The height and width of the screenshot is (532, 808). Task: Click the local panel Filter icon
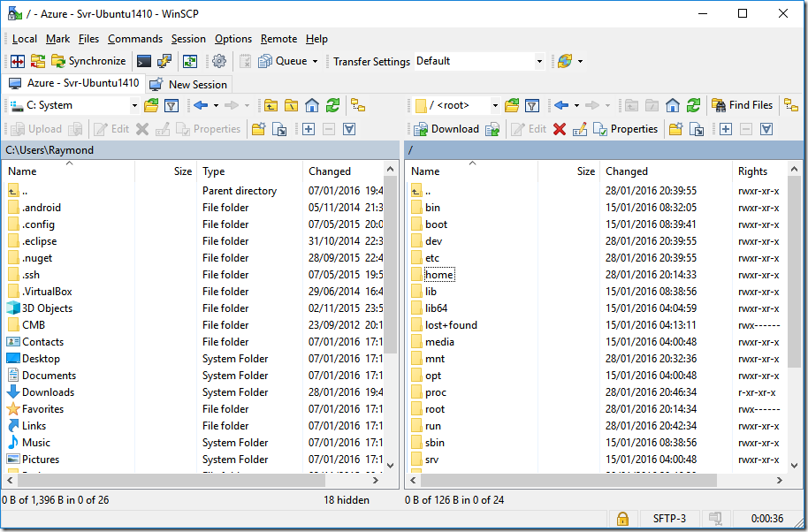(172, 105)
